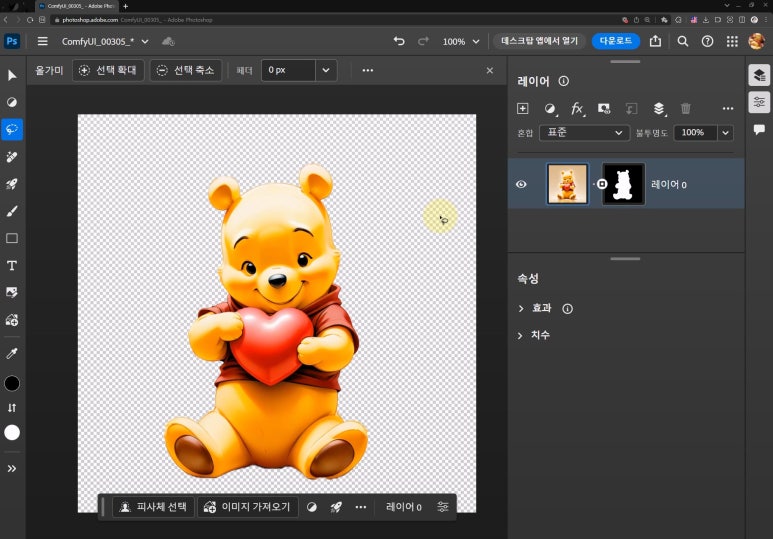Select the Type tool
Viewport: 773px width, 539px height.
pyautogui.click(x=12, y=266)
